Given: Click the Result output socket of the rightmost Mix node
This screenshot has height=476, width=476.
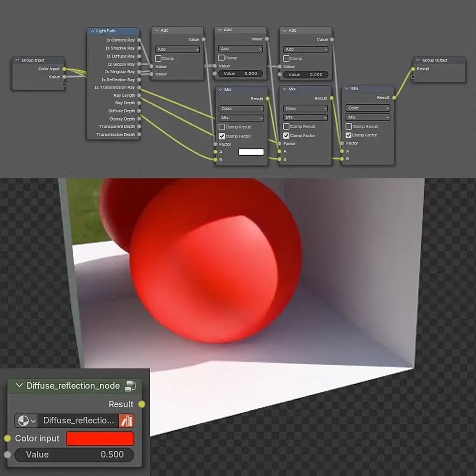Looking at the screenshot, I should coord(394,98).
